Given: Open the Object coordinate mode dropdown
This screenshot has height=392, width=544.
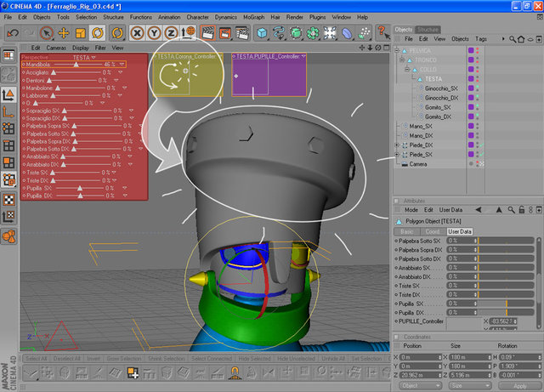Looking at the screenshot, I should tap(421, 386).
